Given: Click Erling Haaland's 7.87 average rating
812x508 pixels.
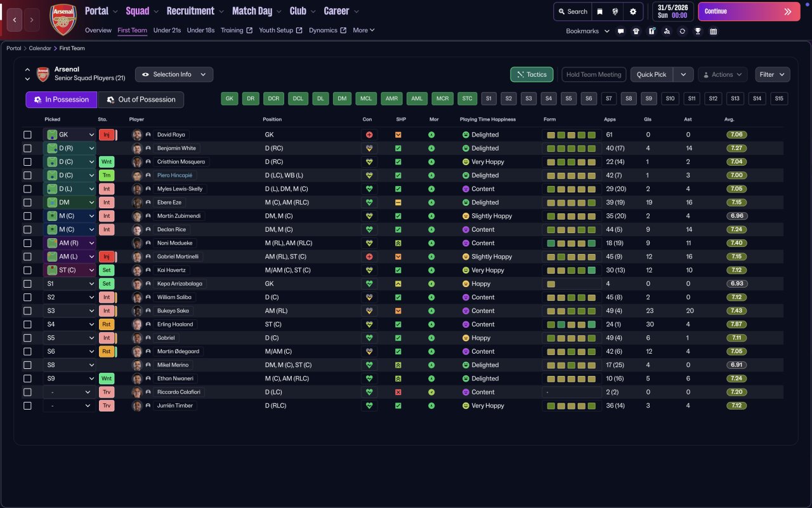Looking at the screenshot, I should coord(737,324).
